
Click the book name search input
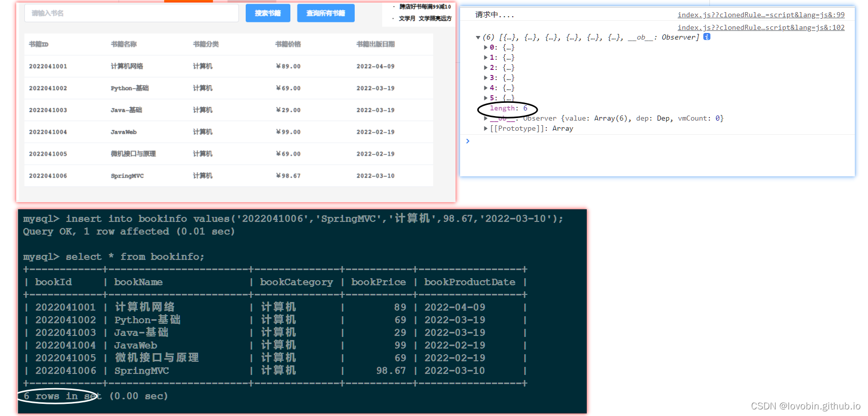pyautogui.click(x=131, y=13)
